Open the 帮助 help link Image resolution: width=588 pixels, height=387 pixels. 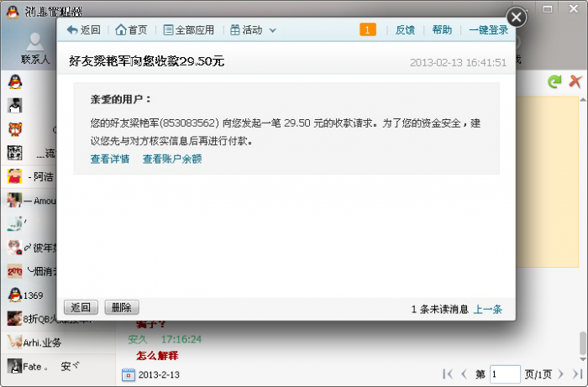click(442, 30)
